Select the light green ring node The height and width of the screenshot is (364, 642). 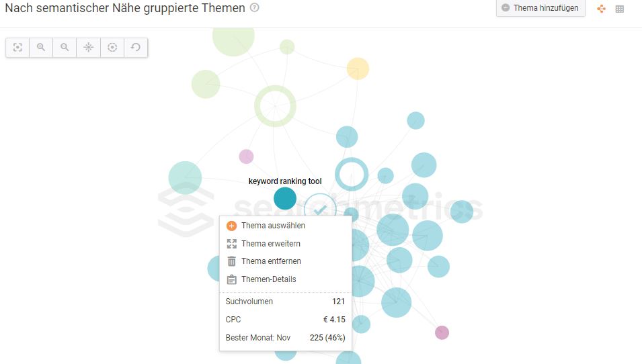pos(275,106)
